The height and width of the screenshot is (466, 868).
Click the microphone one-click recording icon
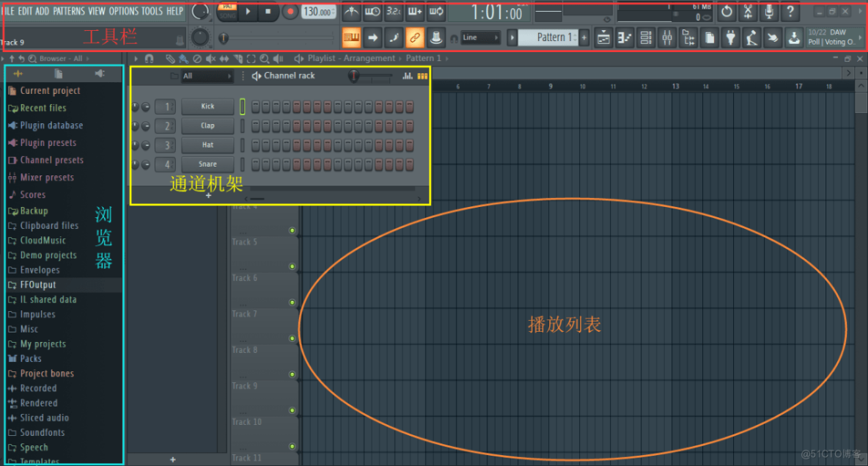tap(769, 12)
